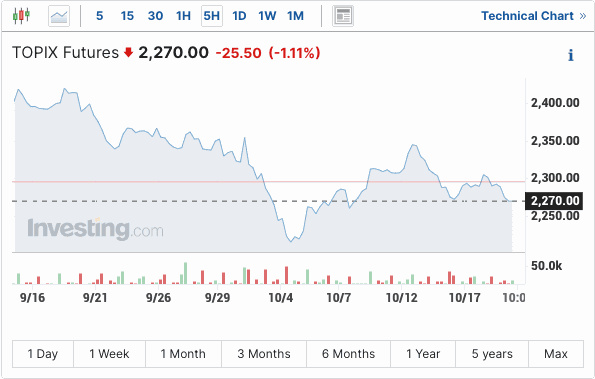
Task: Click the 9/21 date label
Action: point(95,298)
